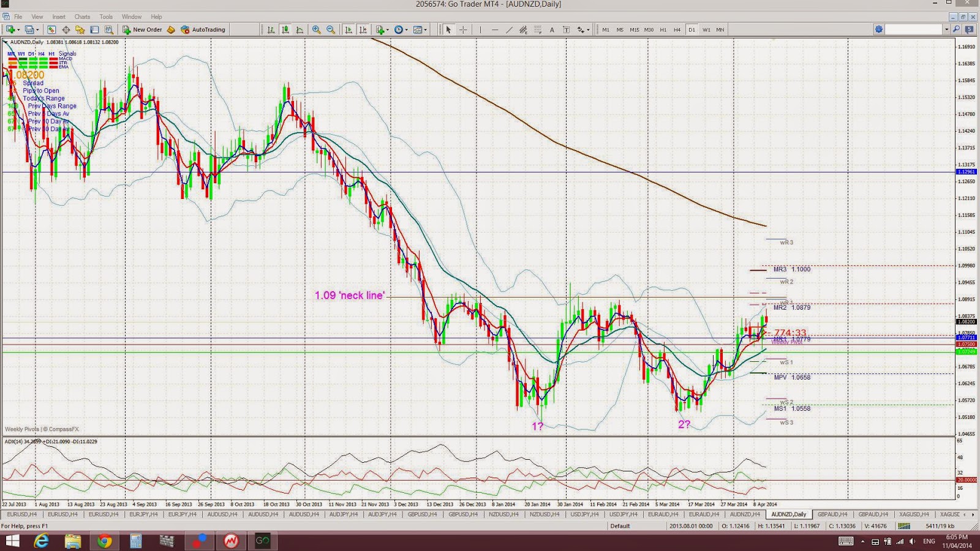Switch to the GBPAUD,H4 chart tab

[832, 514]
